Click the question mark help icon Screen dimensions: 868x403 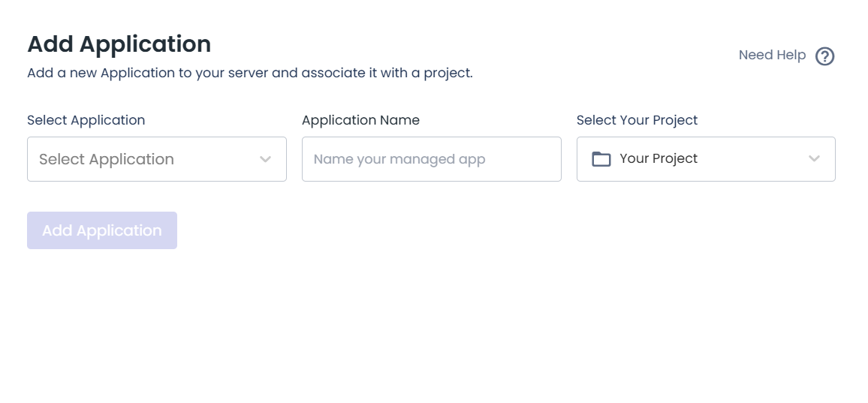click(824, 56)
